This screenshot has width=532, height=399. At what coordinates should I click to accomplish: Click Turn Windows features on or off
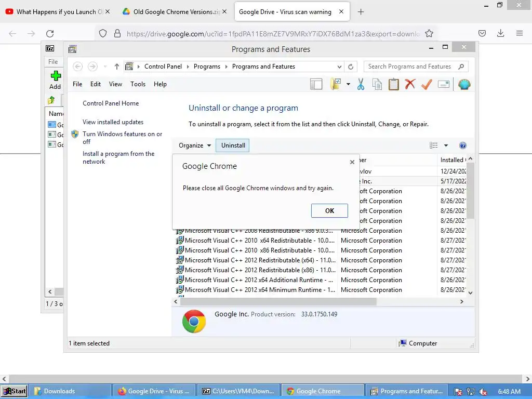coord(122,138)
